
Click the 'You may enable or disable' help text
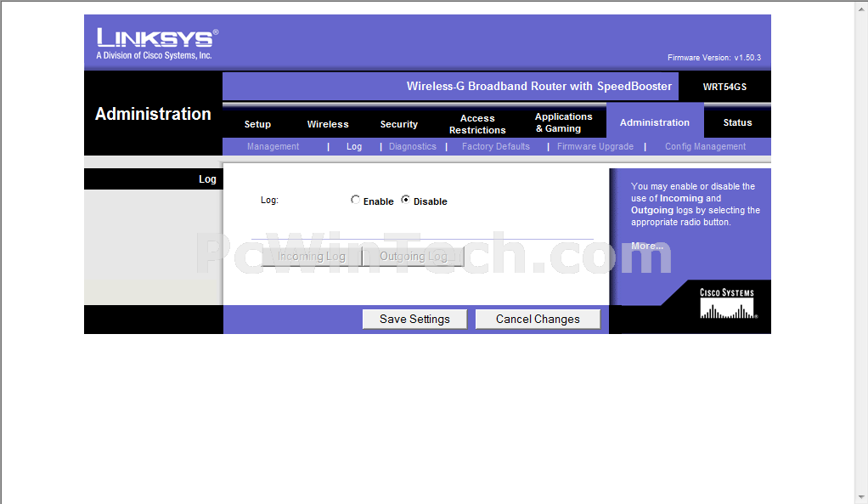point(696,204)
